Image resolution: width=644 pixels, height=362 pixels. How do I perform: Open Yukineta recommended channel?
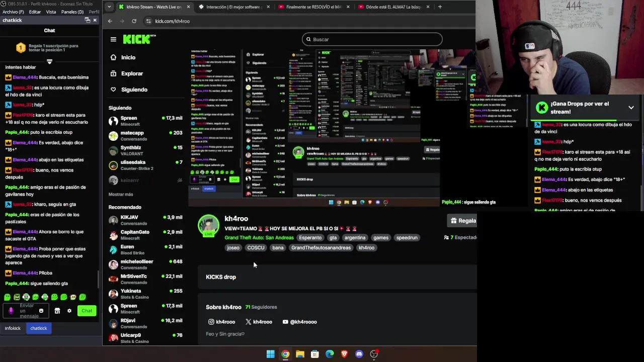click(146, 294)
